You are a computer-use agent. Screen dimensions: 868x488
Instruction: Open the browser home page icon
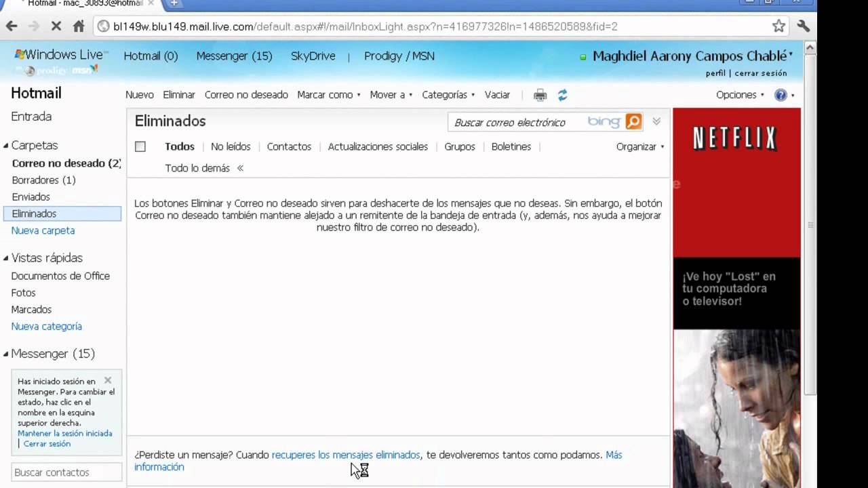tap(79, 26)
